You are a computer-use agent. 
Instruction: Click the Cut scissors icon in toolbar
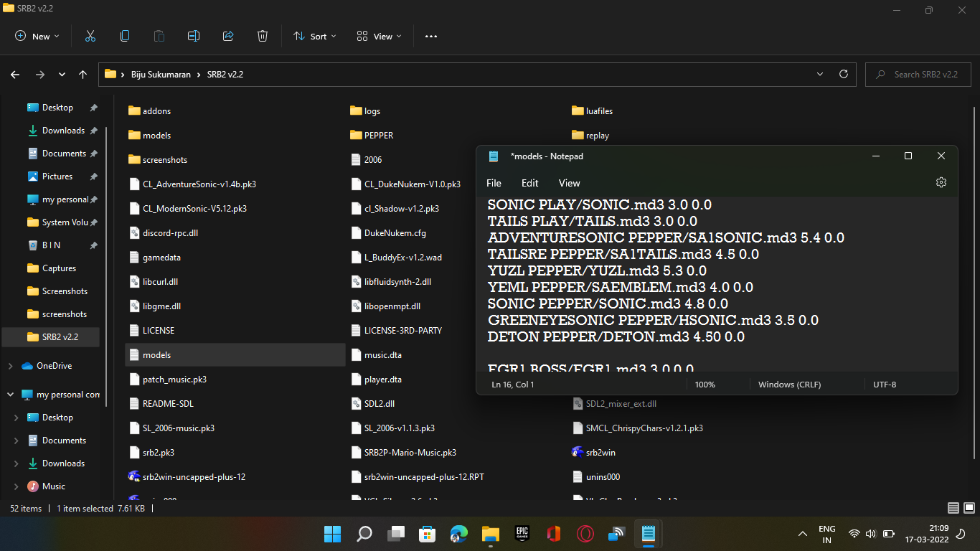90,36
